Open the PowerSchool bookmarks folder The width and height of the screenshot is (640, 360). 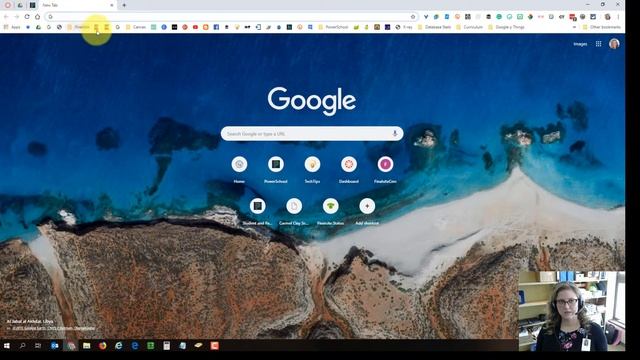pyautogui.click(x=333, y=27)
